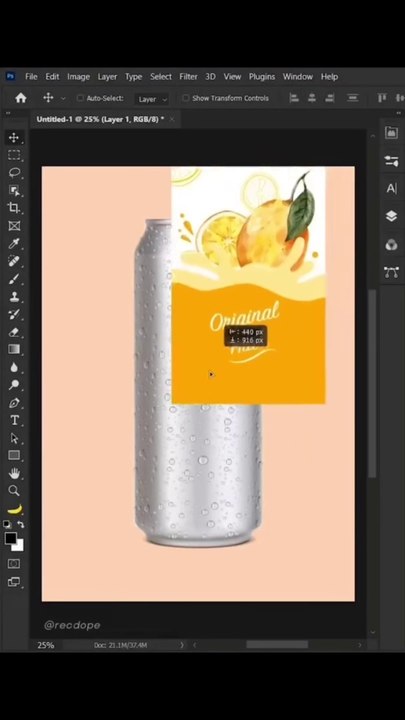Open the File menu
Viewport: 405px width, 720px height.
[x=31, y=77]
